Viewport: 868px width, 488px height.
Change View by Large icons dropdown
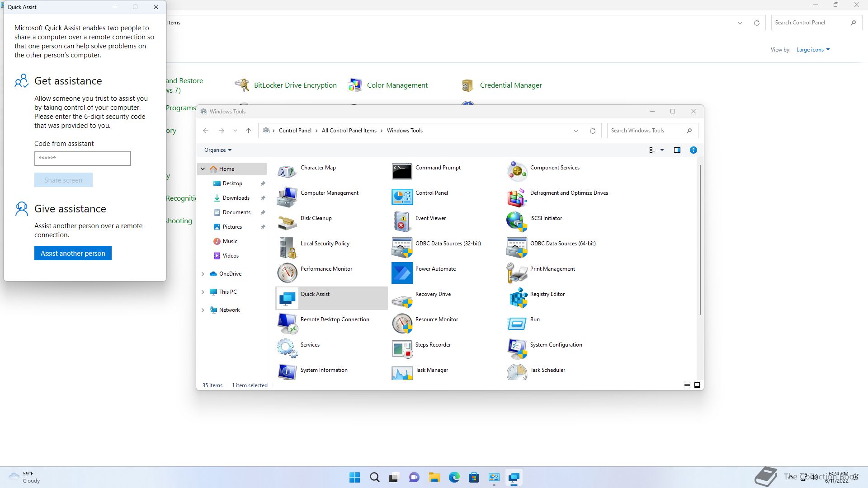tap(812, 50)
